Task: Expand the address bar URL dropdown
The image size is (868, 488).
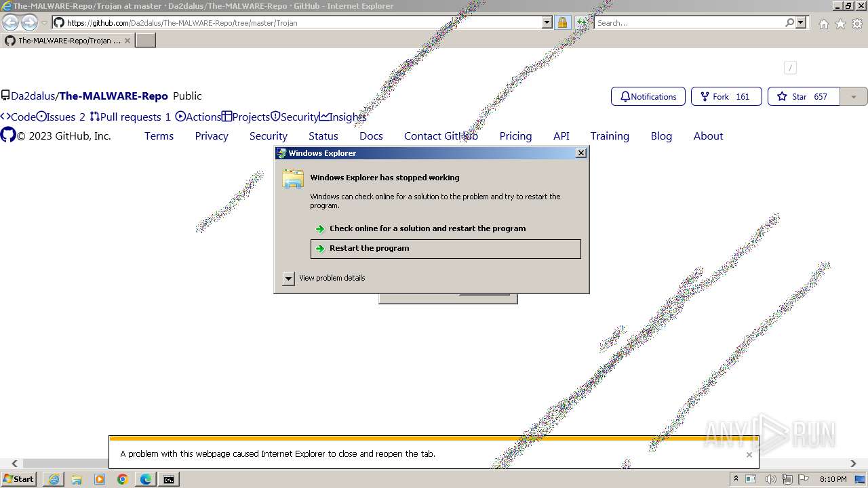Action: click(547, 22)
